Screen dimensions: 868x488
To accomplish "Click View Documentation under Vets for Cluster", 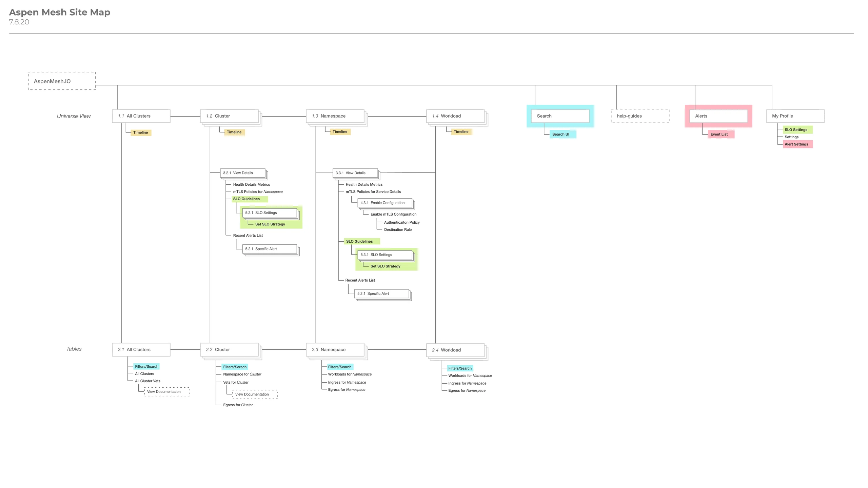I will tap(255, 394).
